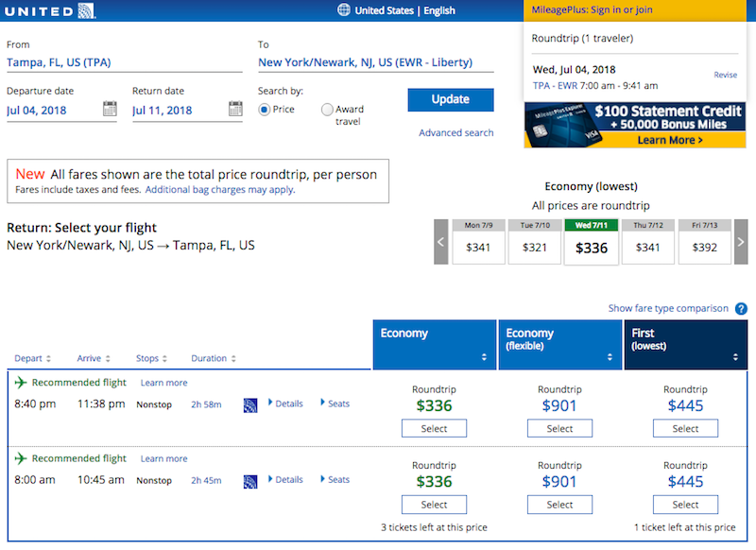The height and width of the screenshot is (550, 756).
Task: Choose the Tue 7/10 date tab
Action: [x=535, y=241]
